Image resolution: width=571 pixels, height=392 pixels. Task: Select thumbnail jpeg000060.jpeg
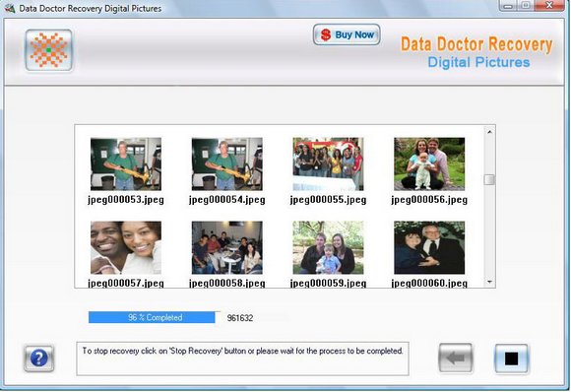(x=429, y=248)
